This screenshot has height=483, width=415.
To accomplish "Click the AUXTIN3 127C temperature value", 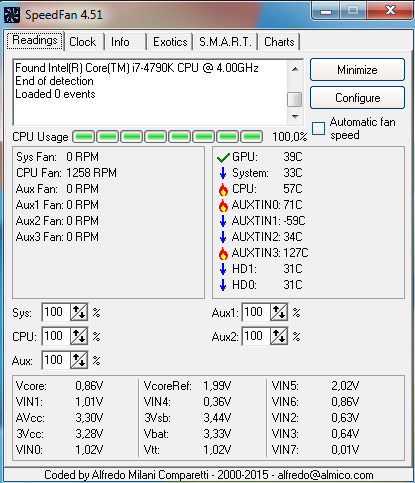I will click(296, 253).
